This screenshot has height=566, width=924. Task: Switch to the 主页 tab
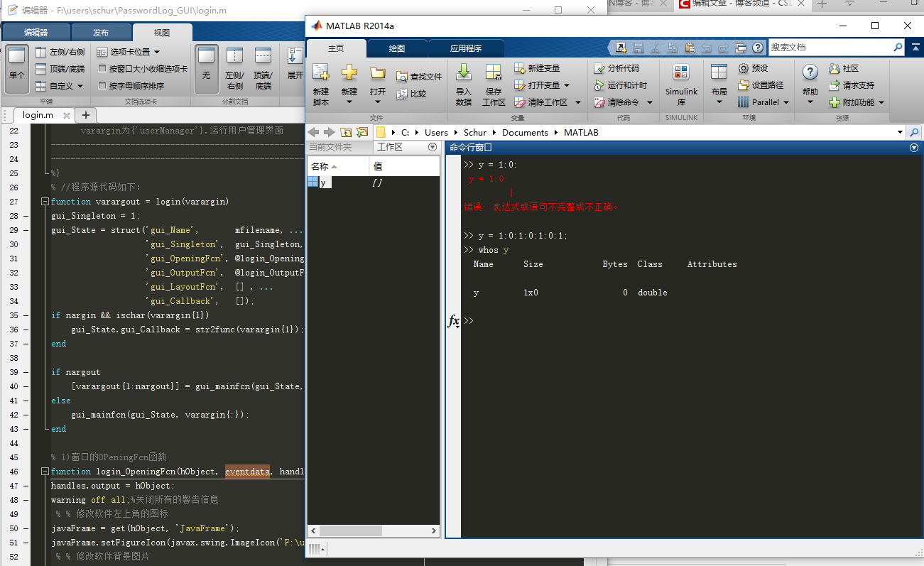336,48
